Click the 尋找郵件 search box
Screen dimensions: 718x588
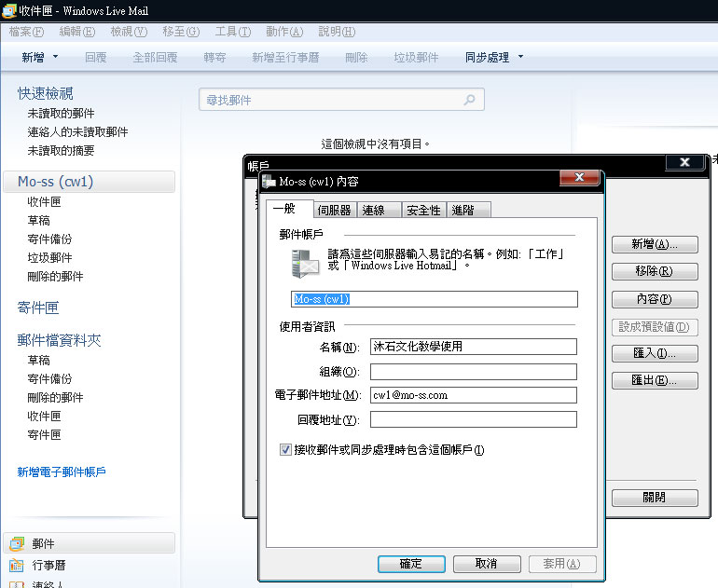pyautogui.click(x=341, y=100)
